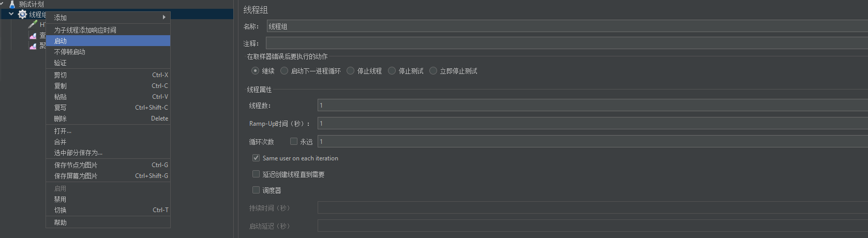Click the gear icon of the 线程组 node
Viewport: 868px width, 238px height.
(23, 14)
